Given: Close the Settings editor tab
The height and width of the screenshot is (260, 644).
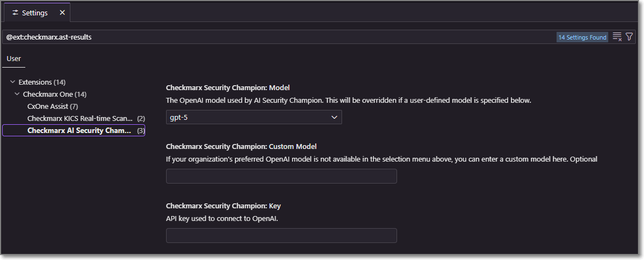Looking at the screenshot, I should (62, 13).
